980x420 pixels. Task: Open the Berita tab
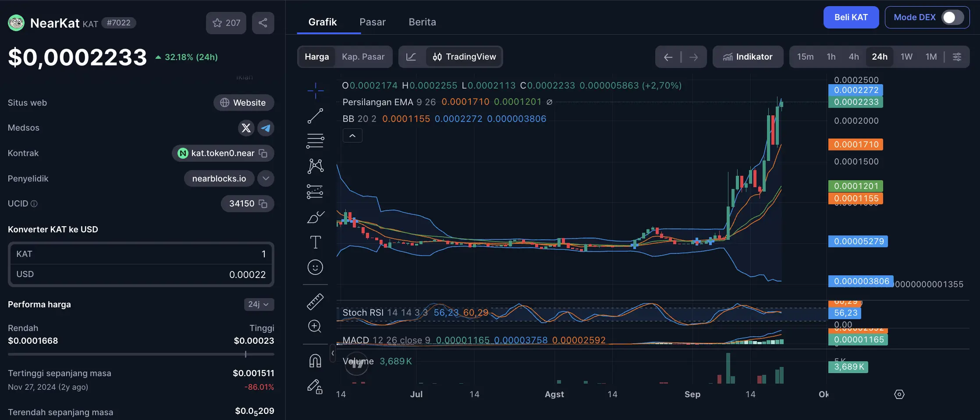coord(423,22)
